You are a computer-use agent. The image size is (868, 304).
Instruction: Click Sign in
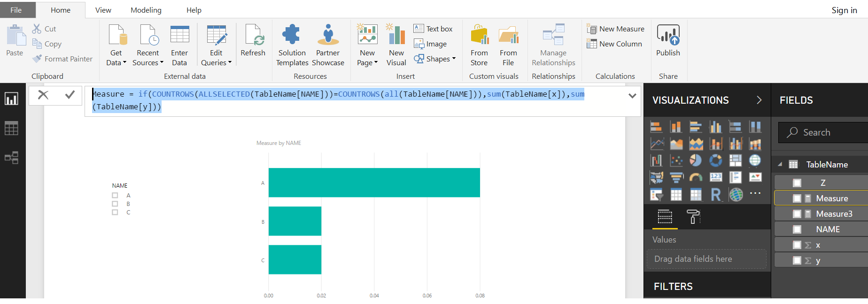844,10
